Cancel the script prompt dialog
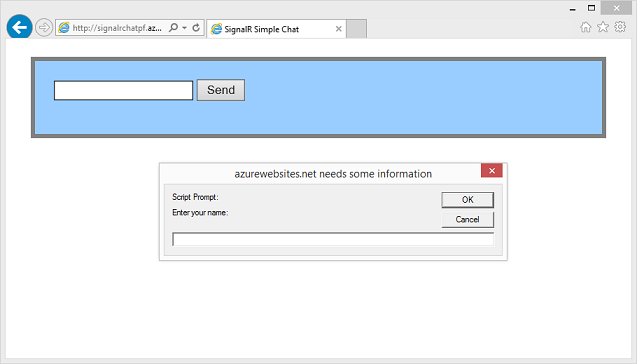This screenshot has height=364, width=637. point(468,219)
